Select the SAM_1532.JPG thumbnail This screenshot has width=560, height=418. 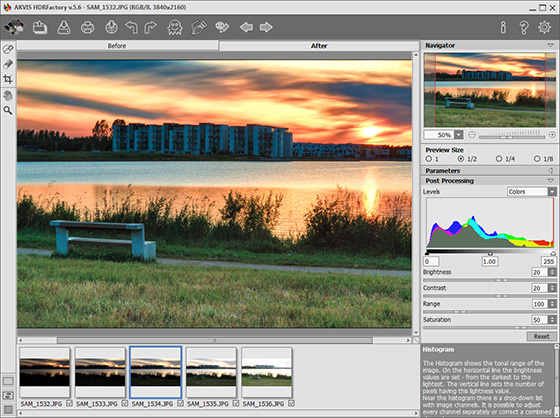45,372
